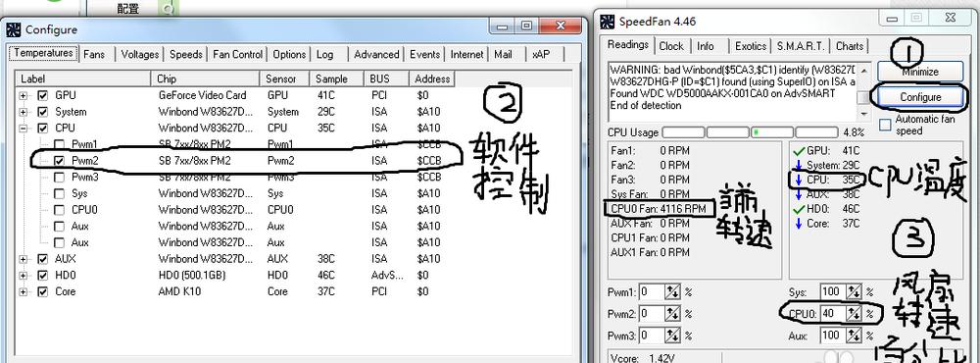Click the blue down arrow beside Core
The image size is (980, 363).
coord(798,224)
